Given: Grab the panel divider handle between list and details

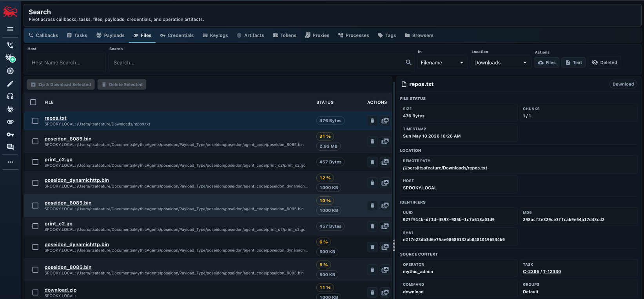Looking at the screenshot, I should (x=394, y=246).
